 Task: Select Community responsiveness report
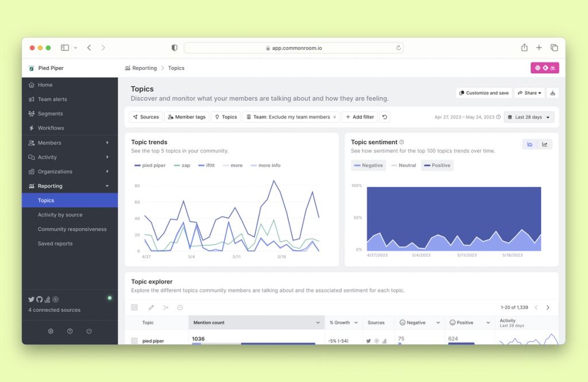[69, 229]
